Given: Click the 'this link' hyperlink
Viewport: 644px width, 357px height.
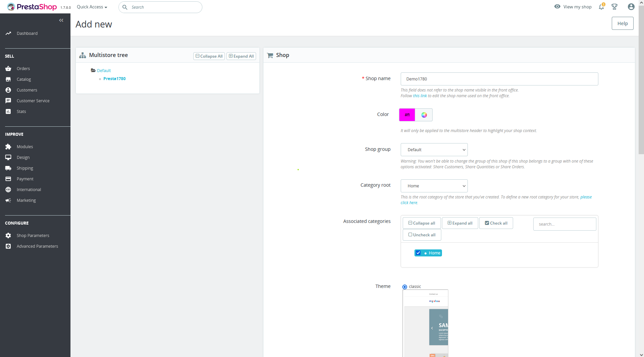Looking at the screenshot, I should [419, 96].
